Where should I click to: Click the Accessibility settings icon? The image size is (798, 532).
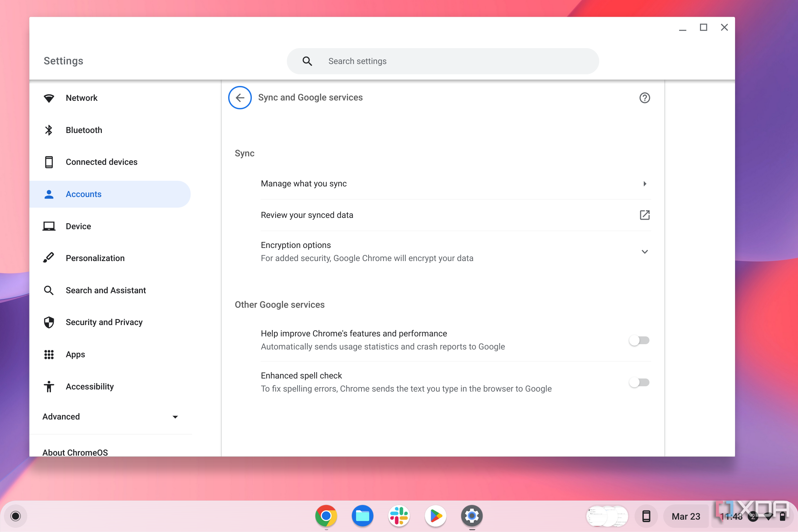coord(49,387)
